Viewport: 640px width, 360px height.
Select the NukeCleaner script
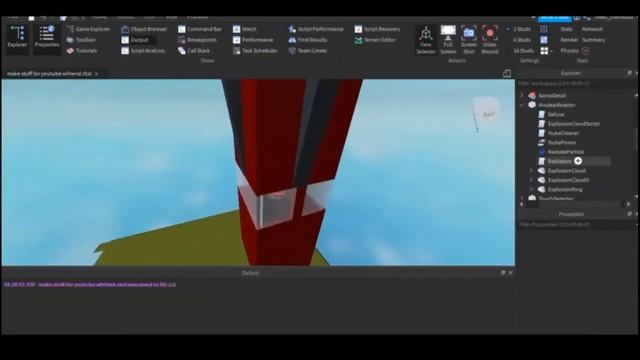tap(563, 133)
